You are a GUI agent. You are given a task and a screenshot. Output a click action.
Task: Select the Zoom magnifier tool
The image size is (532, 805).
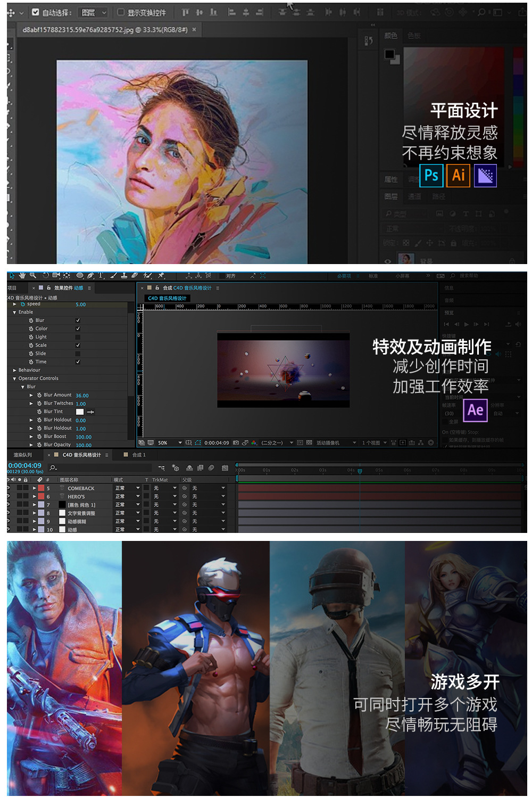click(x=33, y=276)
